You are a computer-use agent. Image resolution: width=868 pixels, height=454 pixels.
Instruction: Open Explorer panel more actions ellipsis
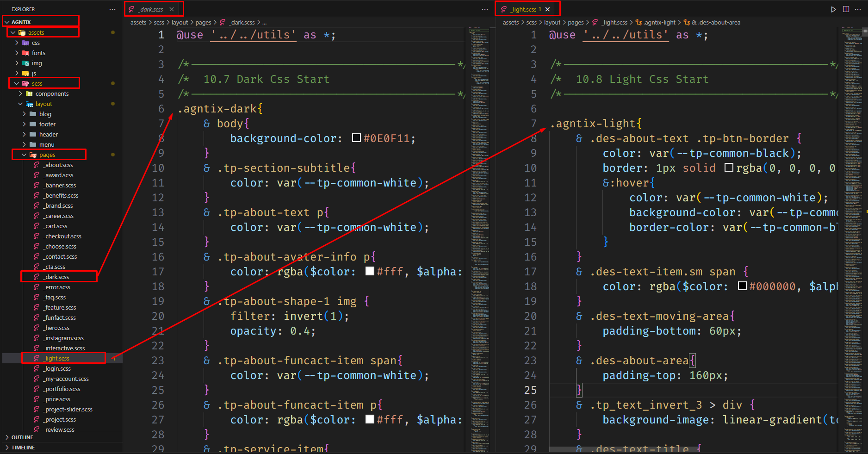point(112,9)
